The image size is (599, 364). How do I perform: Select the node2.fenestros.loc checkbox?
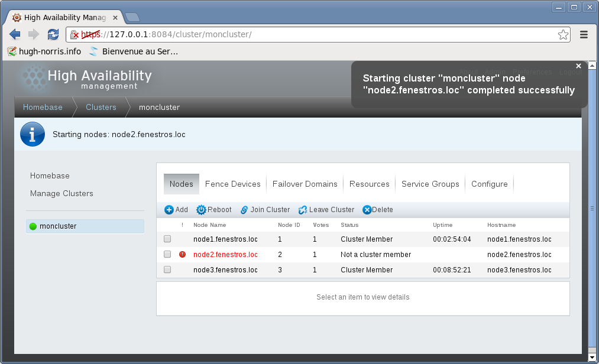pyautogui.click(x=167, y=255)
